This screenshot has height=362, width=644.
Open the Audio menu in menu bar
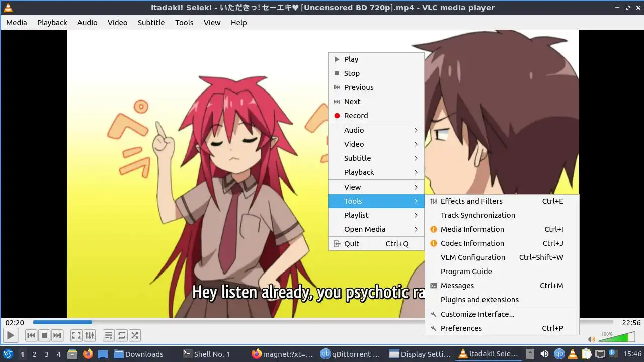88,23
